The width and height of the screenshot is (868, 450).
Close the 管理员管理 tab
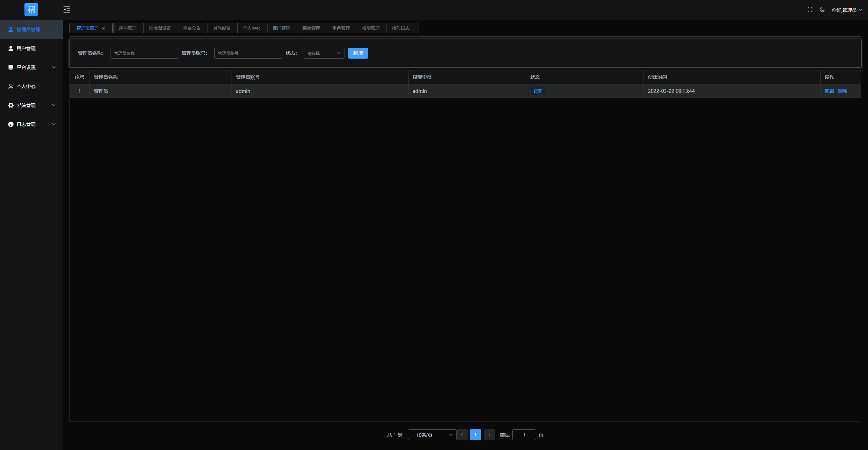pos(103,28)
